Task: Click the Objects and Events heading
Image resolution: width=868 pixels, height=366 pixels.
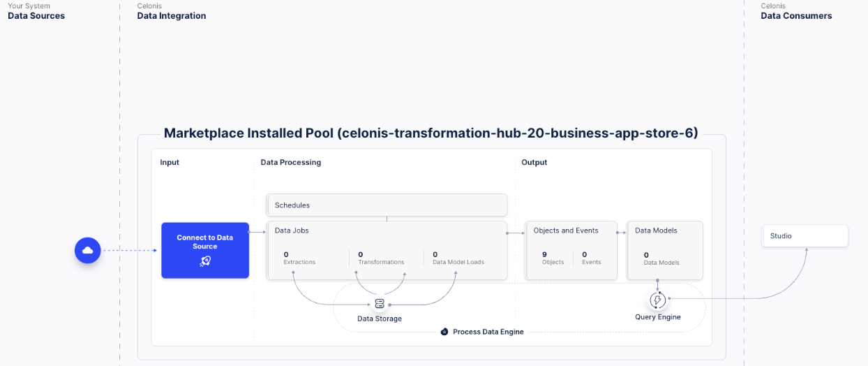Action: click(x=566, y=230)
